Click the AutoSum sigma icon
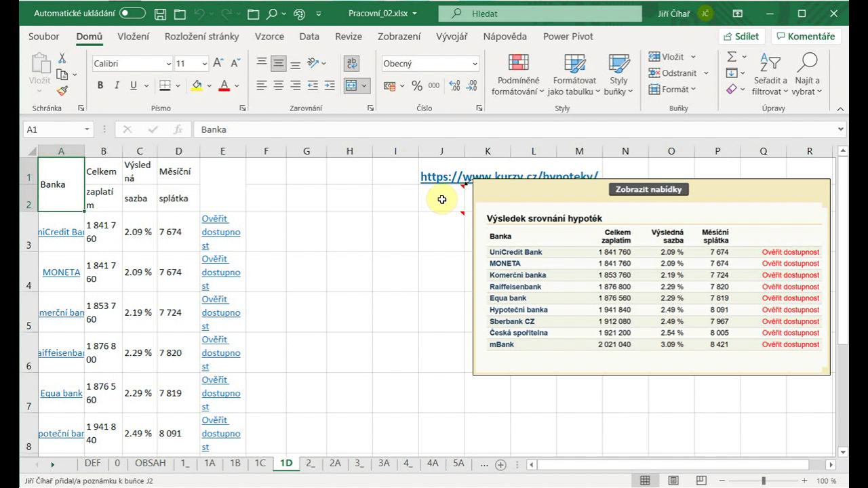 click(732, 57)
